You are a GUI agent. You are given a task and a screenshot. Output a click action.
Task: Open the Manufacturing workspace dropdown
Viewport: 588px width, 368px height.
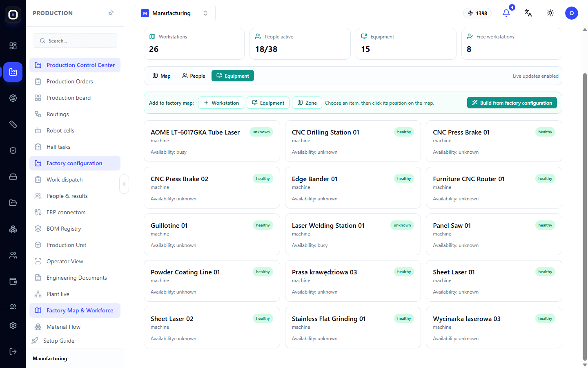[x=175, y=13]
